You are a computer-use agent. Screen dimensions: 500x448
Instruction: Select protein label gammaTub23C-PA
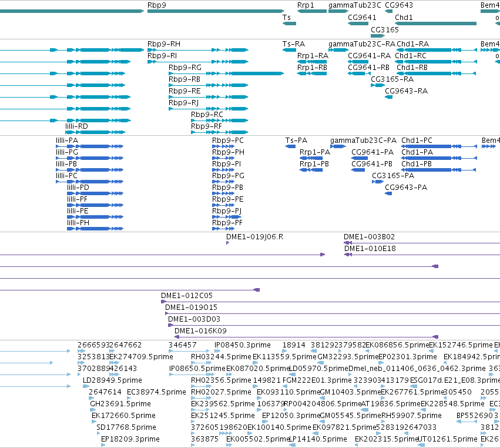[x=364, y=141]
